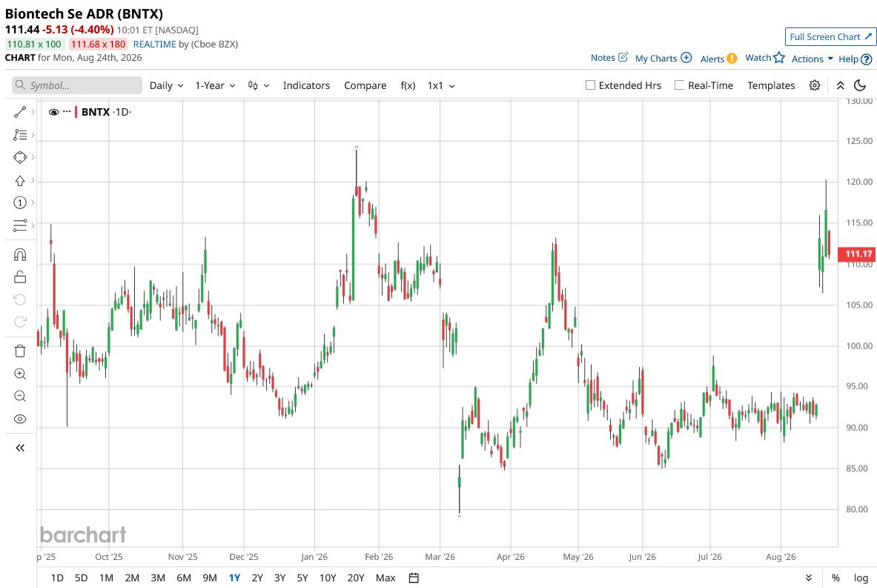The image size is (877, 588).
Task: Open Templates menu
Action: 771,85
